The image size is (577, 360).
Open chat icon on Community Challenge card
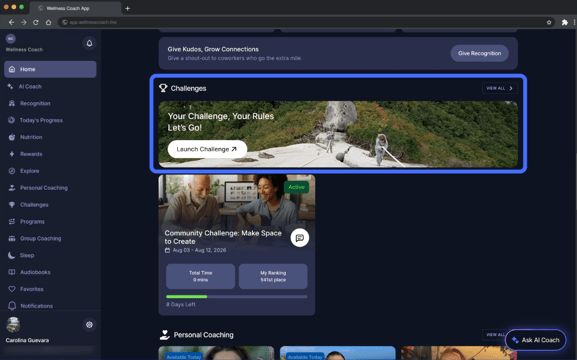pos(300,238)
